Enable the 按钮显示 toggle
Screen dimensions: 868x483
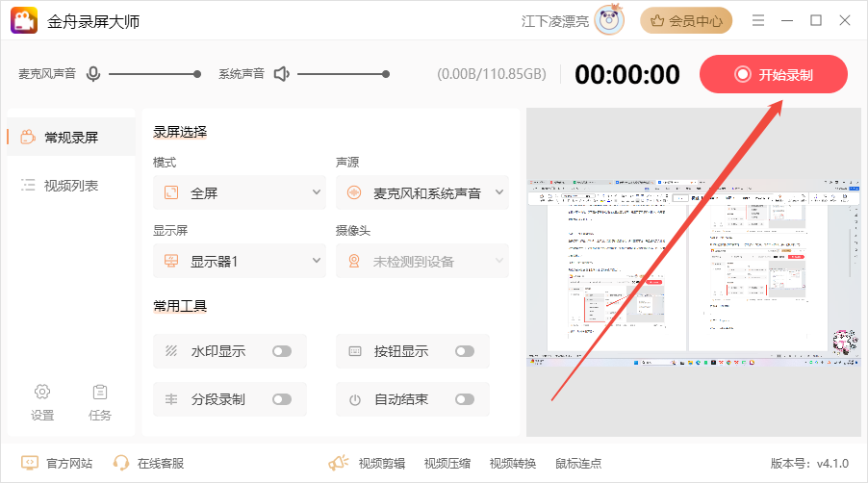coord(465,351)
